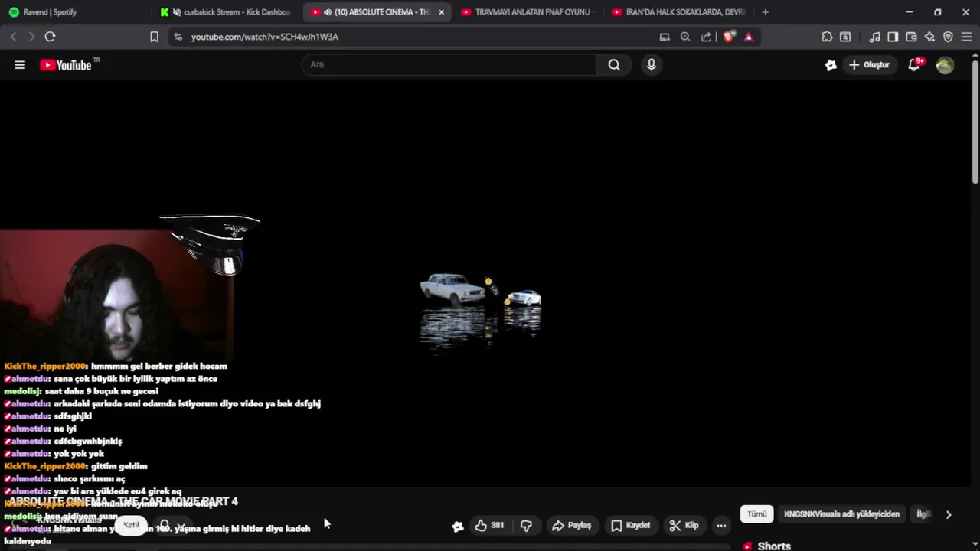Show next filter chips with right arrow
980x551 pixels.
[x=949, y=514]
